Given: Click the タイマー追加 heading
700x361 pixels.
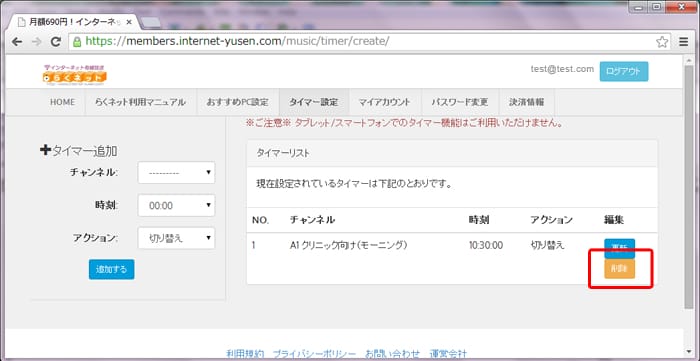Looking at the screenshot, I should (79, 151).
